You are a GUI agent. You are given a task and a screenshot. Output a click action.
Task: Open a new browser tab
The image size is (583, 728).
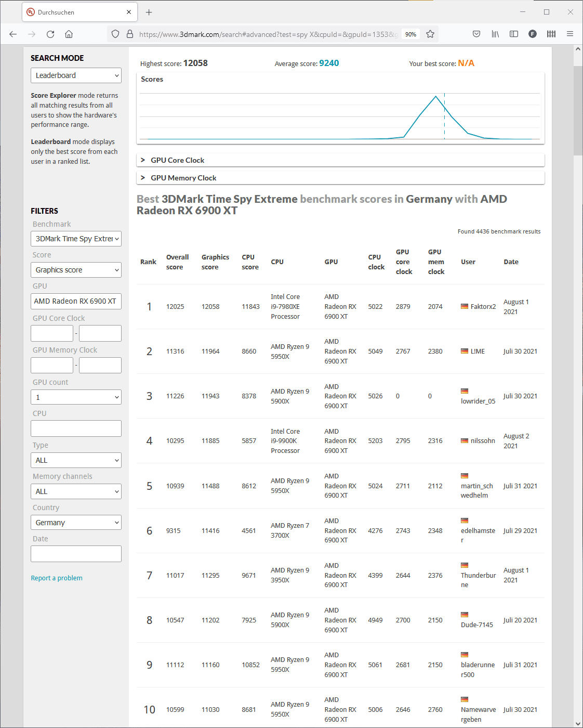149,12
